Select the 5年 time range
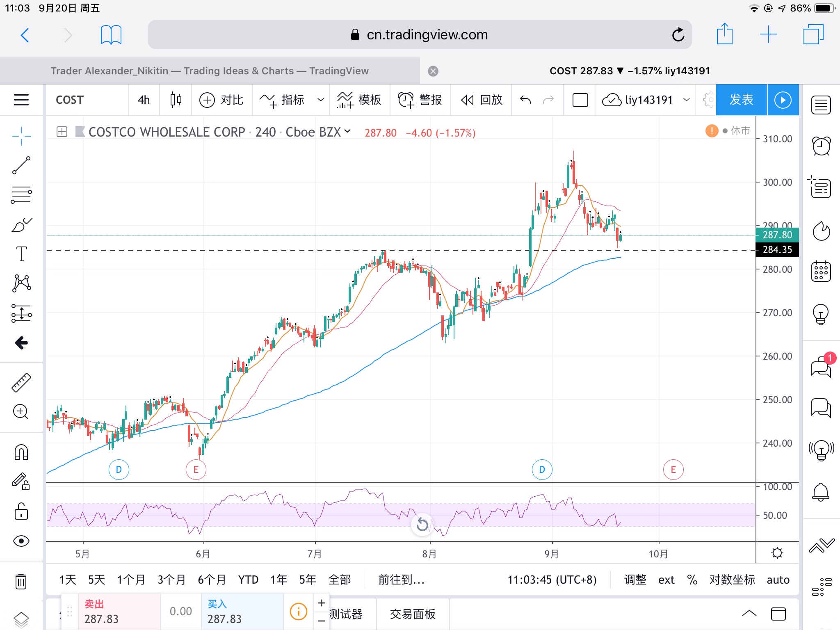 pos(308,580)
